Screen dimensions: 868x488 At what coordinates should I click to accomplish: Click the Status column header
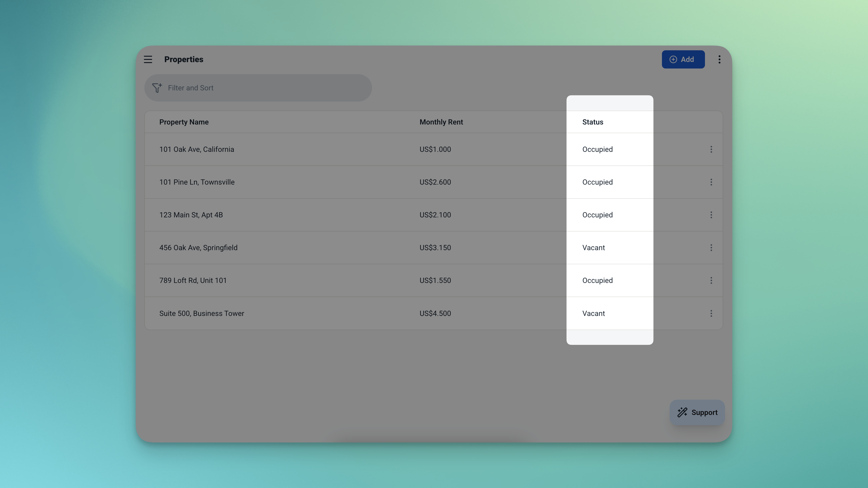coord(593,122)
